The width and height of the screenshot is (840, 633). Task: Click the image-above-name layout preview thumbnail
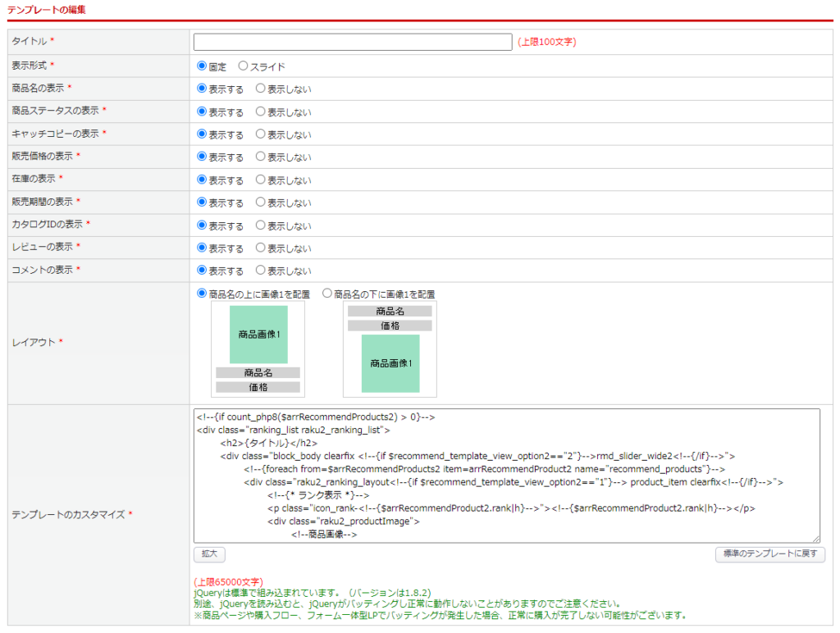pyautogui.click(x=258, y=348)
